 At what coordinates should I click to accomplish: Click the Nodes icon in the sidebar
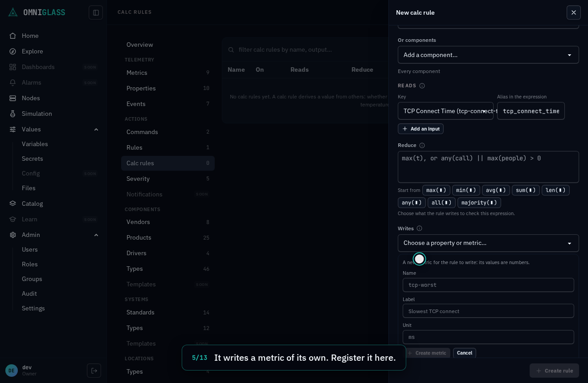(x=13, y=98)
